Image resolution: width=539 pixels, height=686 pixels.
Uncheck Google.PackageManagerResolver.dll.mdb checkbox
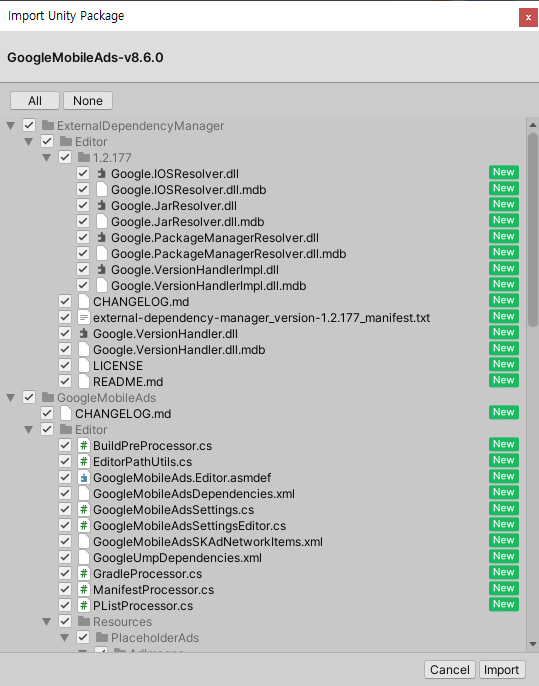[83, 253]
